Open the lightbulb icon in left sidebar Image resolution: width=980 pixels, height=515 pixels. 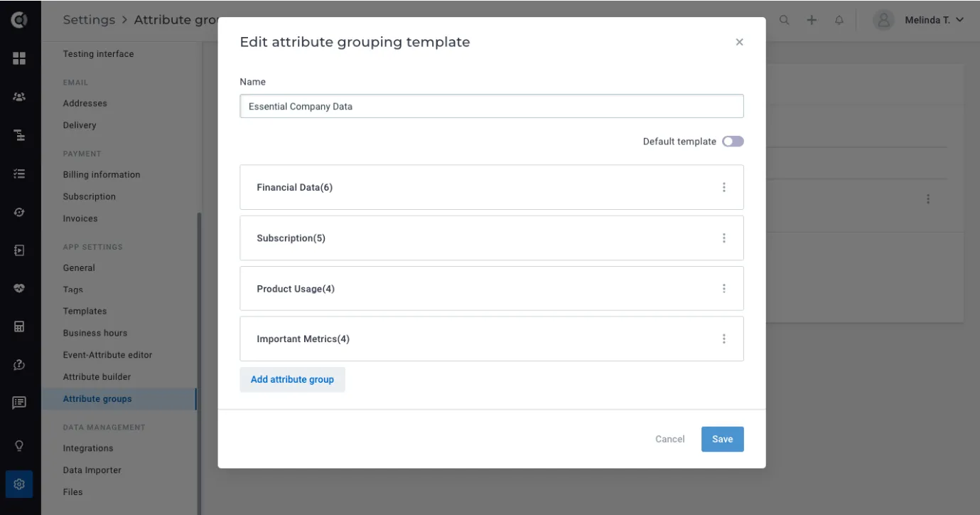tap(19, 446)
